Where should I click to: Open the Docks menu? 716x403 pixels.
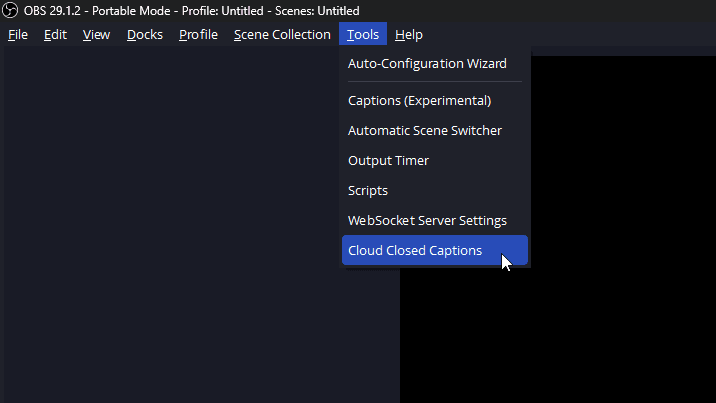pos(145,35)
